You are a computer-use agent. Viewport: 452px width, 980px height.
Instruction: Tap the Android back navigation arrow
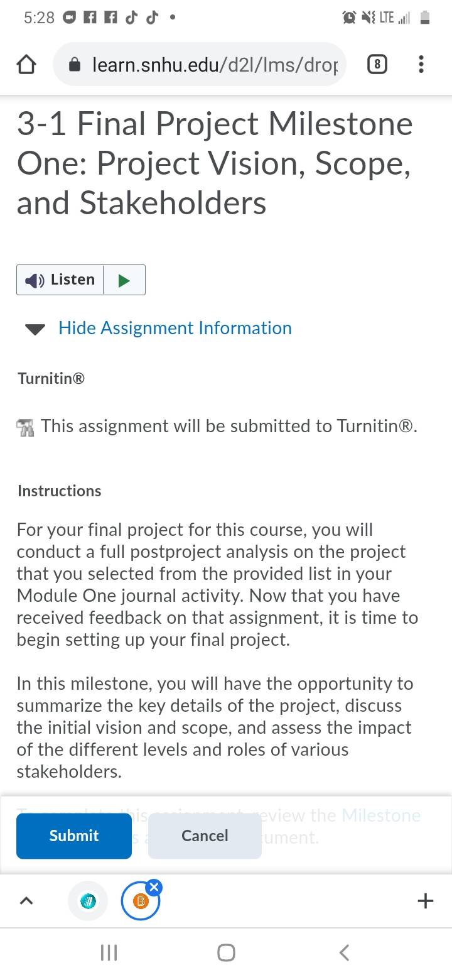[344, 953]
